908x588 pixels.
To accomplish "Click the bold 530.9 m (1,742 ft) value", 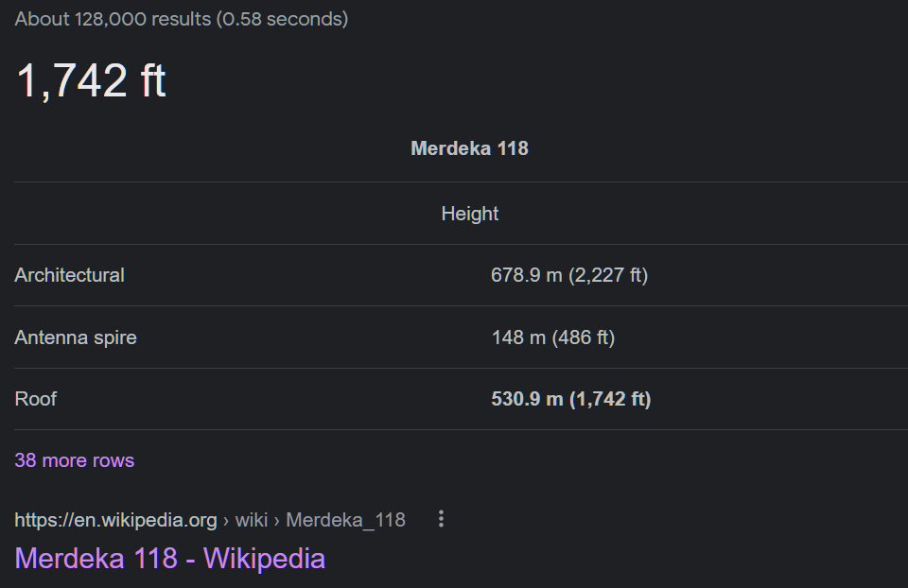I will (571, 399).
